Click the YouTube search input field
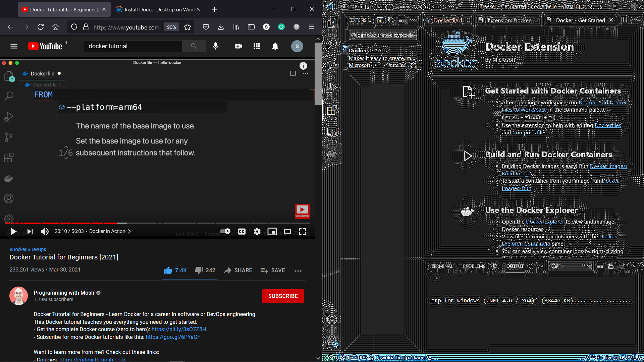644x362 pixels. pyautogui.click(x=133, y=46)
